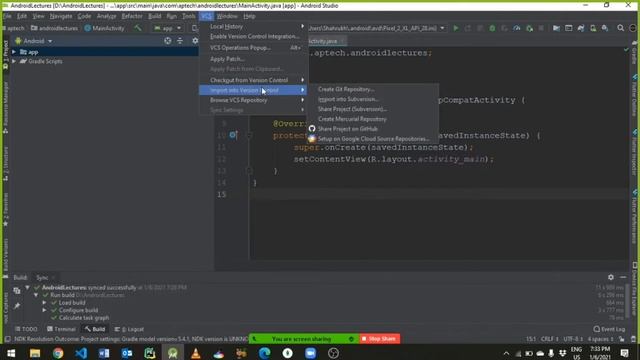This screenshot has height=360, width=640.
Task: Select Import into Subversion
Action: [373, 99]
